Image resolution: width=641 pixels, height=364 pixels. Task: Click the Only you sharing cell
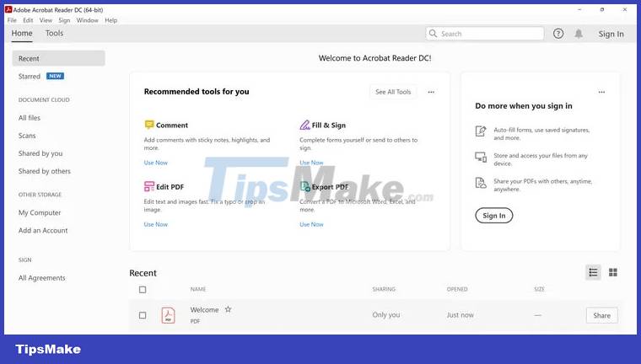click(386, 314)
